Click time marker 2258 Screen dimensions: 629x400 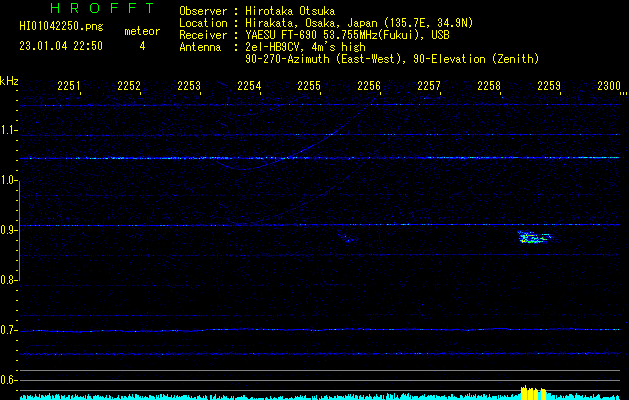click(489, 85)
